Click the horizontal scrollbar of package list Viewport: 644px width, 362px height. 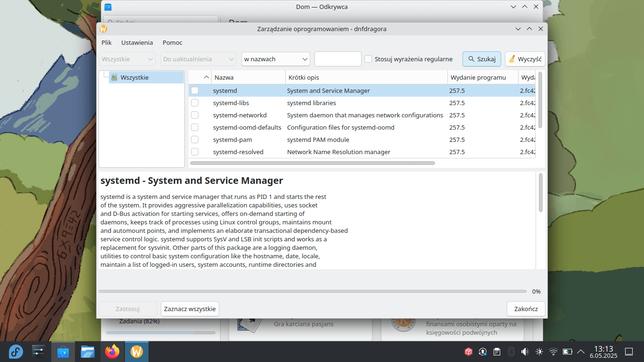click(312, 163)
